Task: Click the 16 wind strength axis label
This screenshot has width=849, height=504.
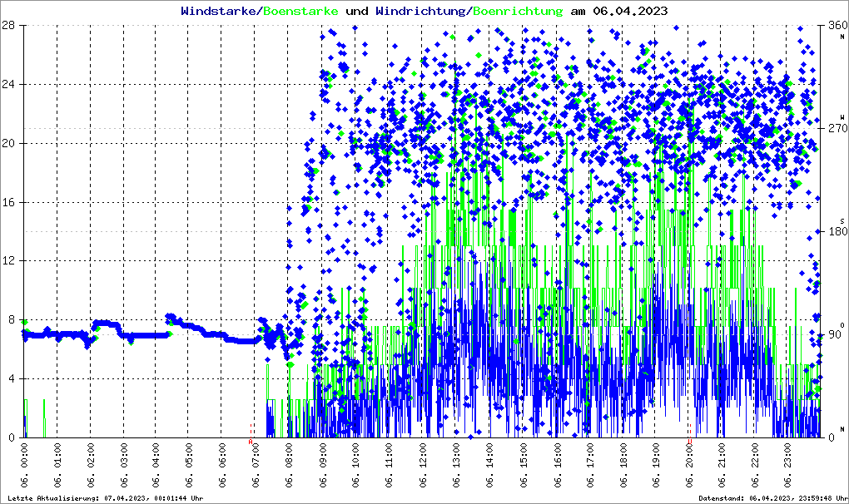Action: pos(8,202)
